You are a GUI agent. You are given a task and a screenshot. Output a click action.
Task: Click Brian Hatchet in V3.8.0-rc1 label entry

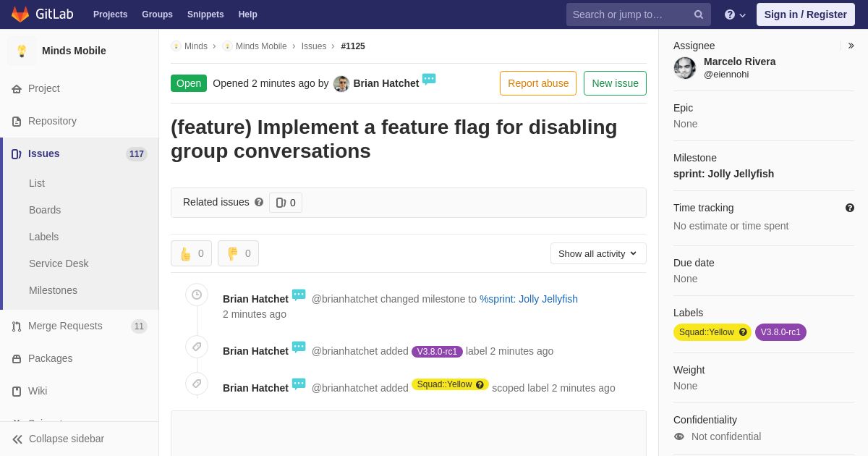click(x=255, y=351)
